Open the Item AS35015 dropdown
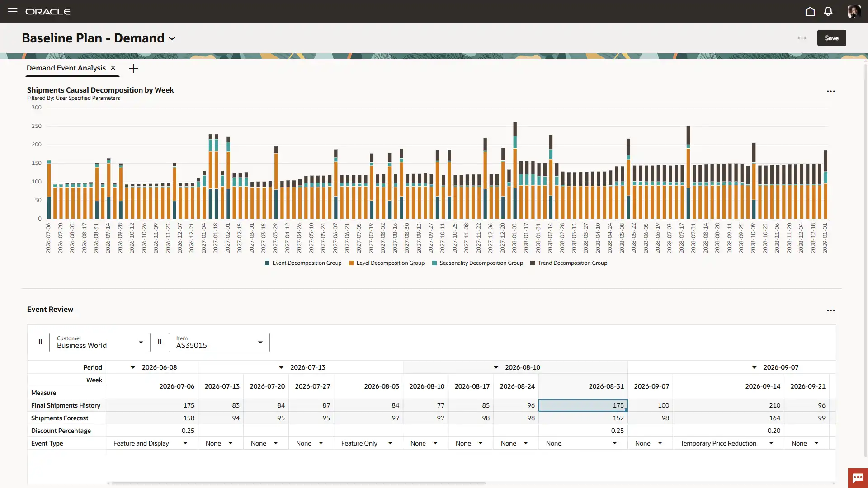Viewport: 868px width, 488px height. coord(260,343)
